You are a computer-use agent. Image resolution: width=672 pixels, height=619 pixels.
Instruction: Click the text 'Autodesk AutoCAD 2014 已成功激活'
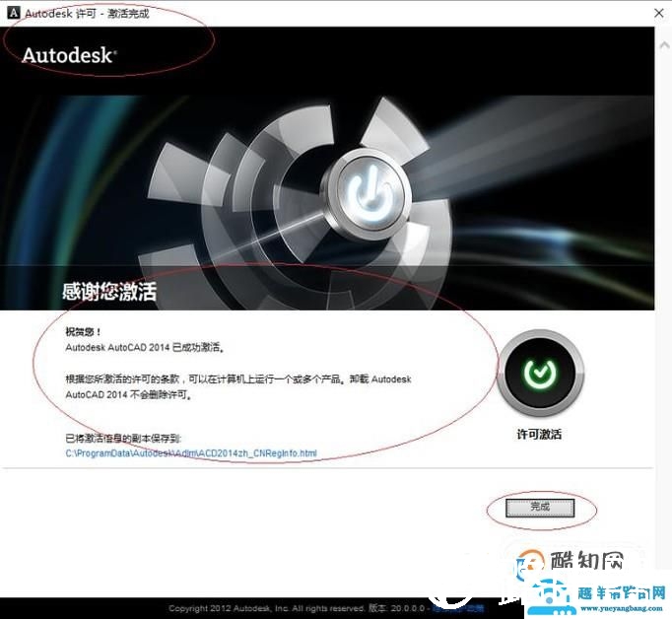pos(145,347)
